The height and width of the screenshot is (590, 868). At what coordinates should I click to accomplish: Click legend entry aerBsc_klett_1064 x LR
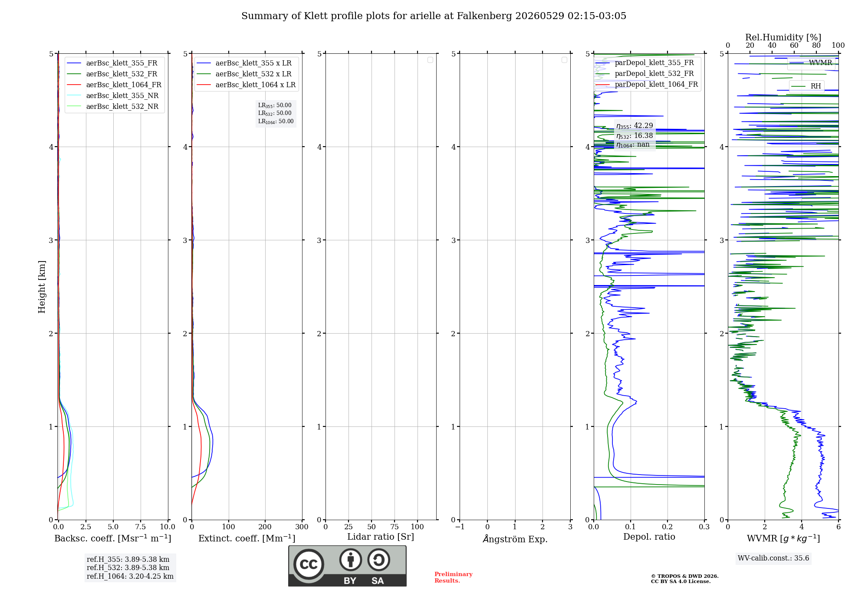click(246, 85)
